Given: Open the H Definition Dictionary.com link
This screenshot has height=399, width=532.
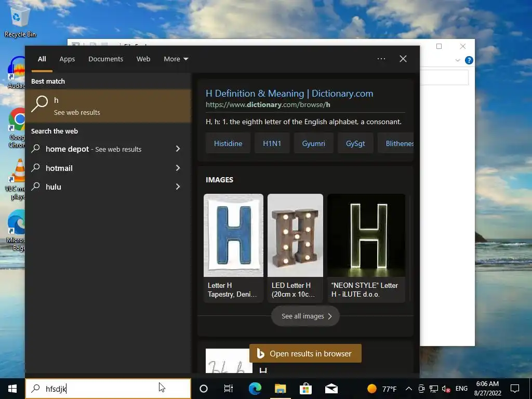Looking at the screenshot, I should click(289, 94).
